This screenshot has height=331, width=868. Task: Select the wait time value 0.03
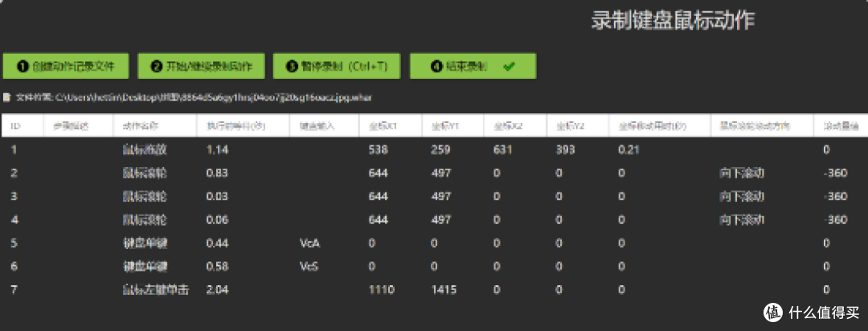(x=217, y=197)
